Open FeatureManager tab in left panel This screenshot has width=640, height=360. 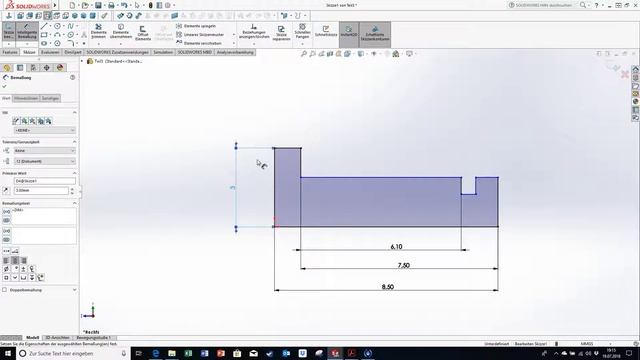coord(7,68)
